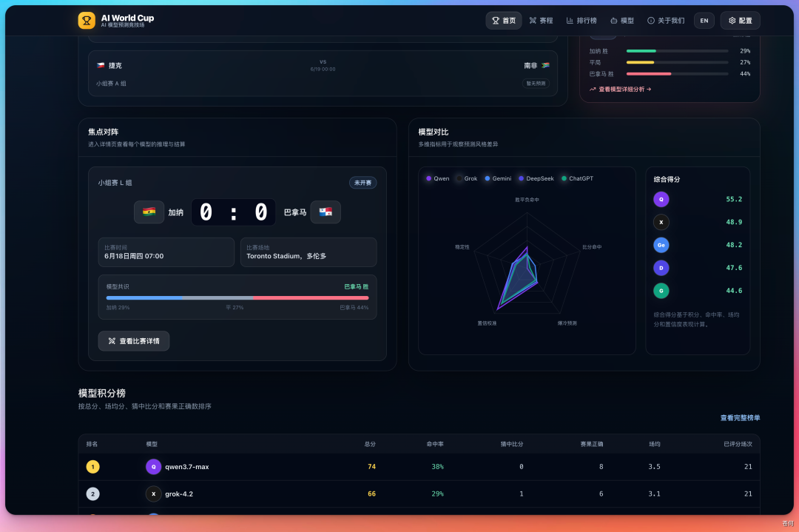Click the Ghana flag tile
799x532 pixels.
pyautogui.click(x=149, y=212)
